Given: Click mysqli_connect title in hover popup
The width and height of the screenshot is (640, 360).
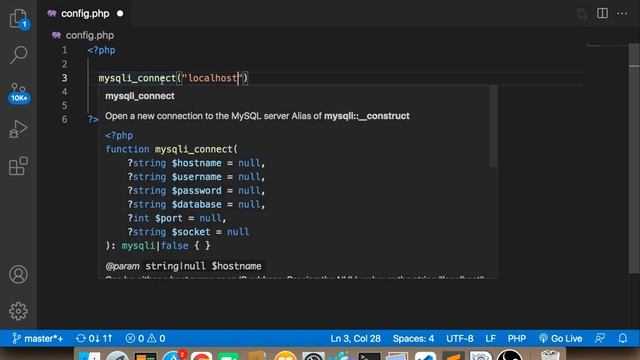Looking at the screenshot, I should [140, 96].
